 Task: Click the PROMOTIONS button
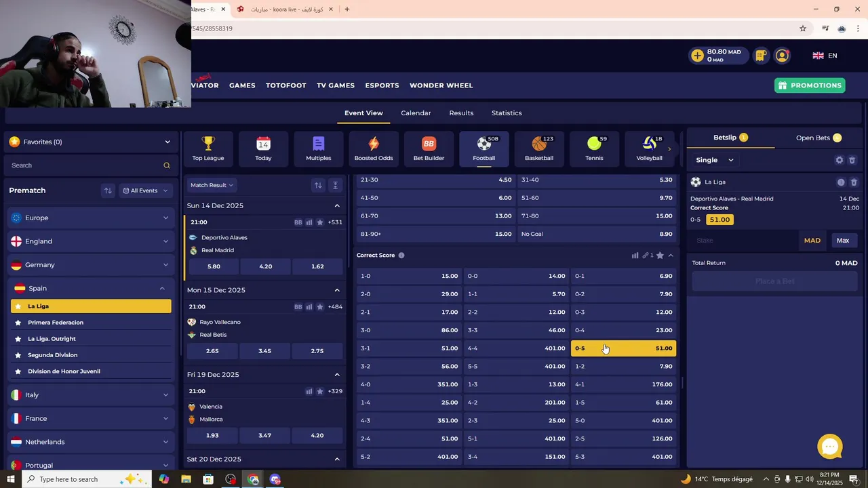point(810,85)
